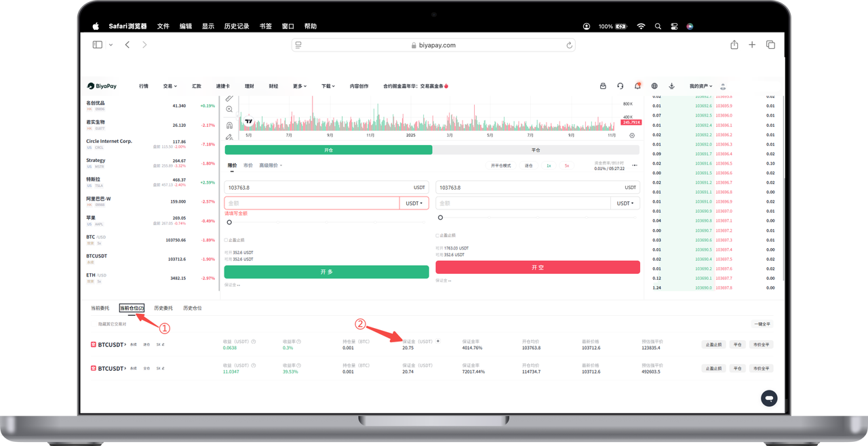This screenshot has height=446, width=868.
Task: Enable 止盈止损 checkbox under long order
Action: point(226,240)
